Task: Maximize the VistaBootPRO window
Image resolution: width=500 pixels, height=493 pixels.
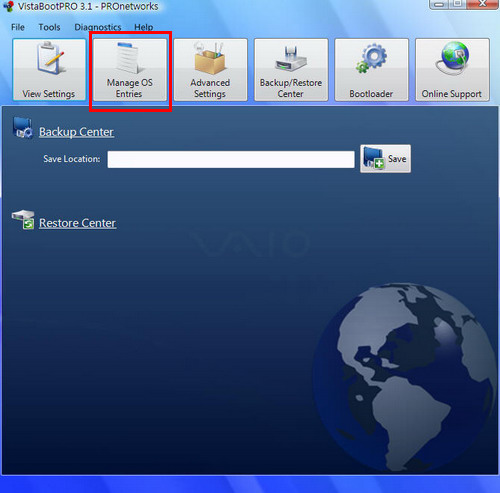Action: 458,4
